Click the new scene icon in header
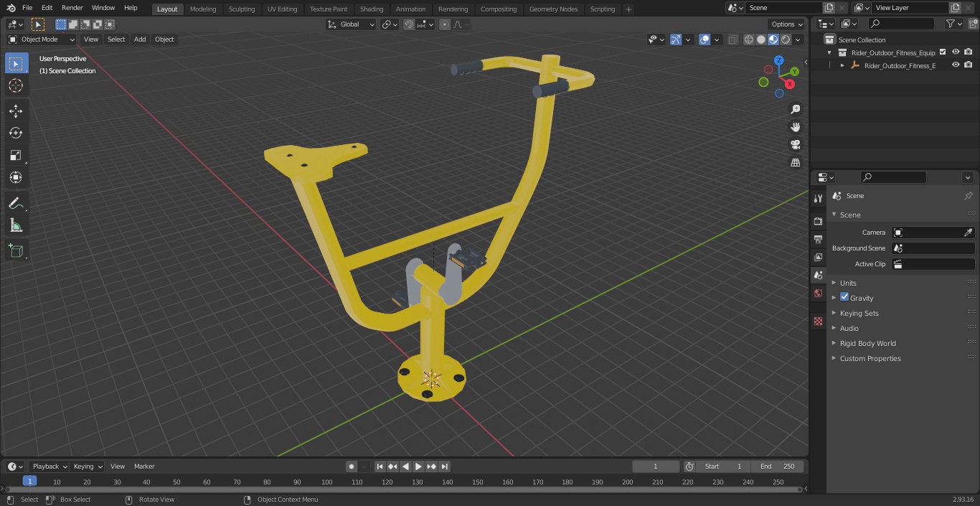This screenshot has width=980, height=506. coord(829,8)
